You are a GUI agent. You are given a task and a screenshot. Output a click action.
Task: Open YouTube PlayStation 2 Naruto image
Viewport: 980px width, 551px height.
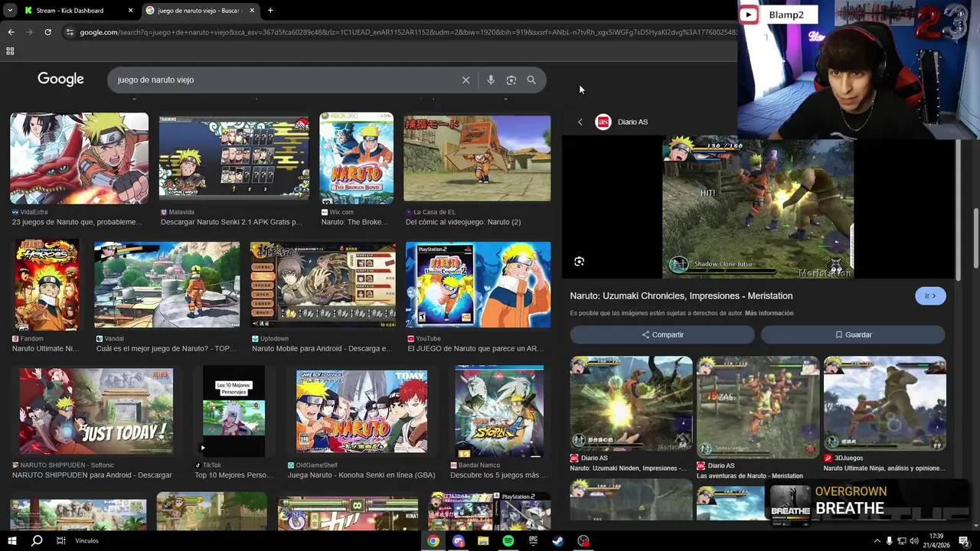pos(478,285)
